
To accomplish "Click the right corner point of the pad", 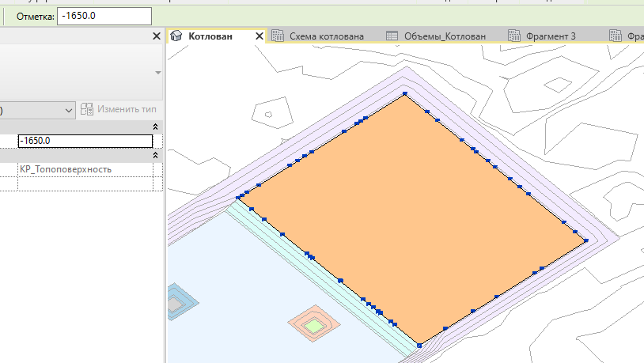I will 586,240.
